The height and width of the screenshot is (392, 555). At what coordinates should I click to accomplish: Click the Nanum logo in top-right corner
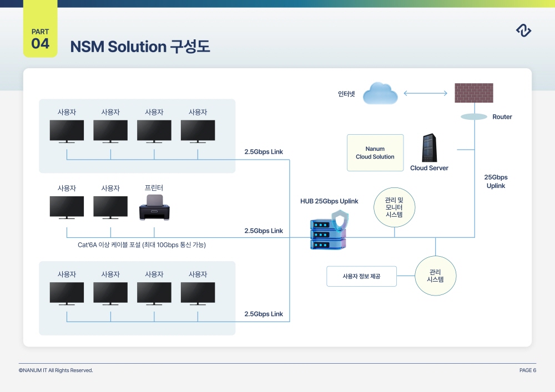pos(523,30)
